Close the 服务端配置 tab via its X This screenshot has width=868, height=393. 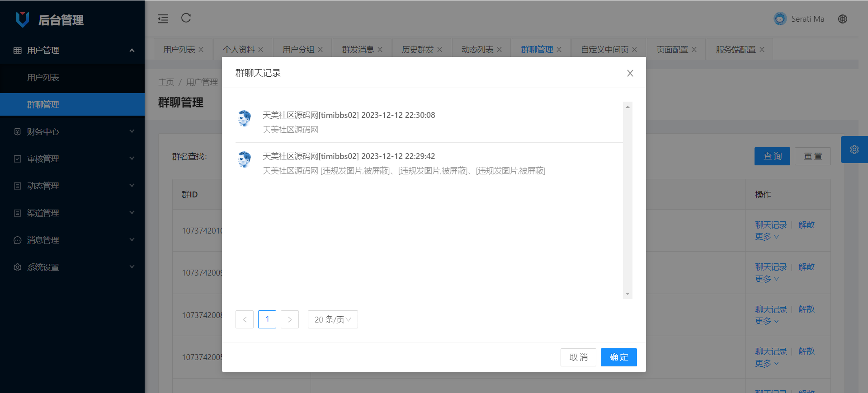(762, 50)
